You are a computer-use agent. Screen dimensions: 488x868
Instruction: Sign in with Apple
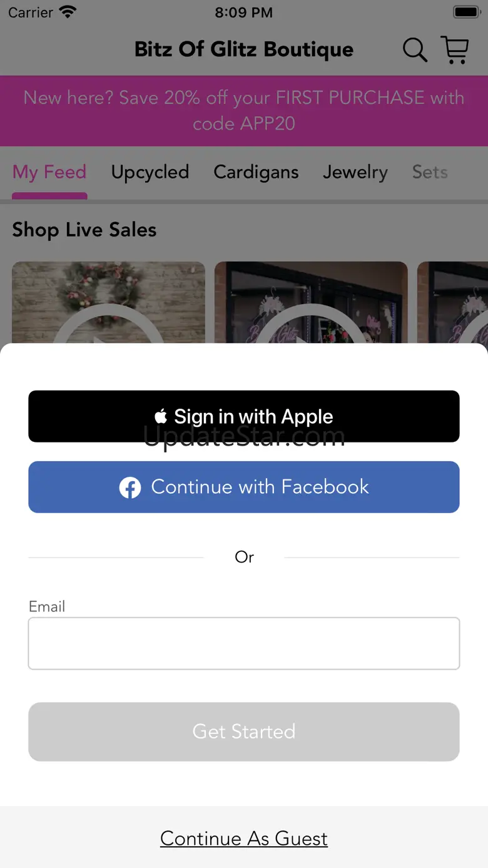[x=244, y=416]
